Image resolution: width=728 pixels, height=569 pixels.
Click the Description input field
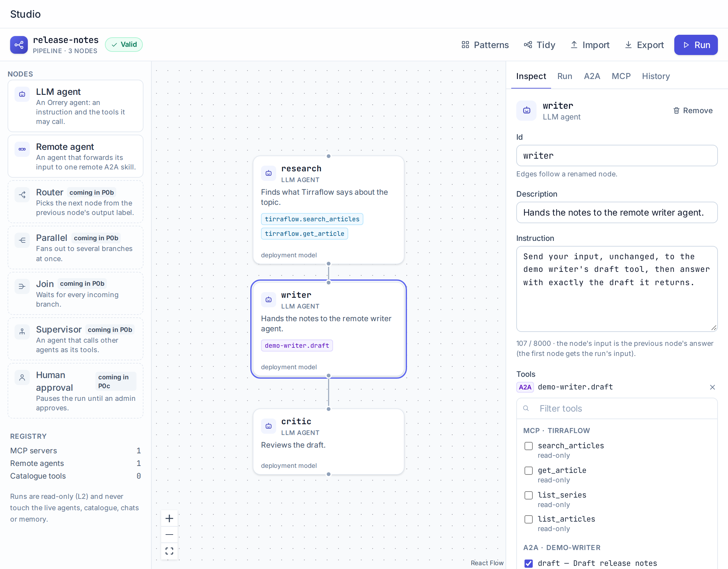617,212
